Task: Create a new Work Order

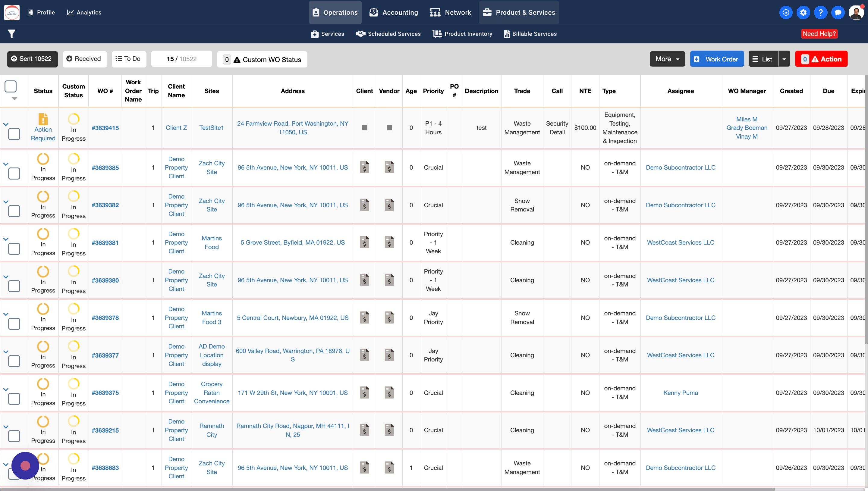Action: (x=716, y=59)
